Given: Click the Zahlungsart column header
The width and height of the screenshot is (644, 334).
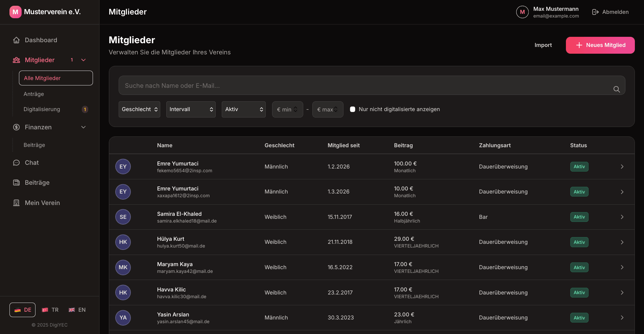Looking at the screenshot, I should pos(495,146).
